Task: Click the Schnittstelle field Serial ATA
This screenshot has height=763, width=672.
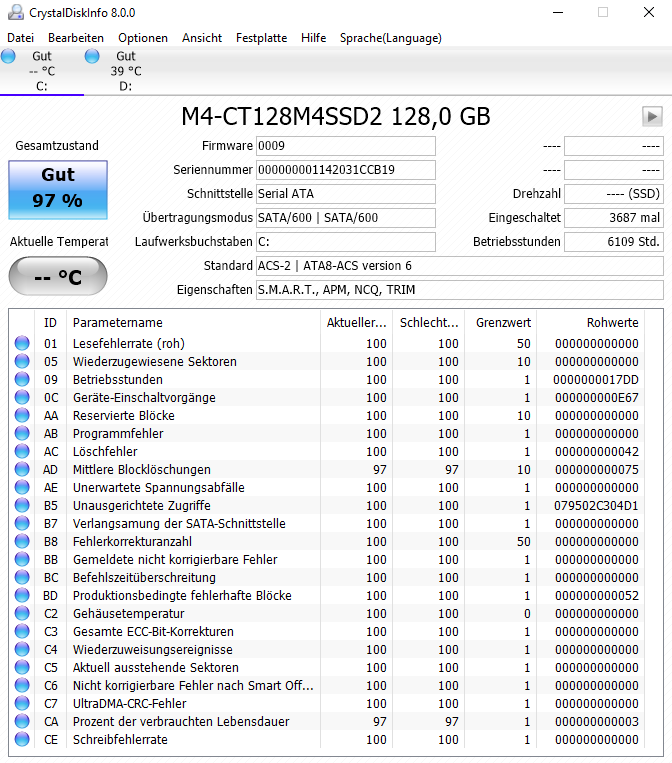Action: tap(346, 194)
